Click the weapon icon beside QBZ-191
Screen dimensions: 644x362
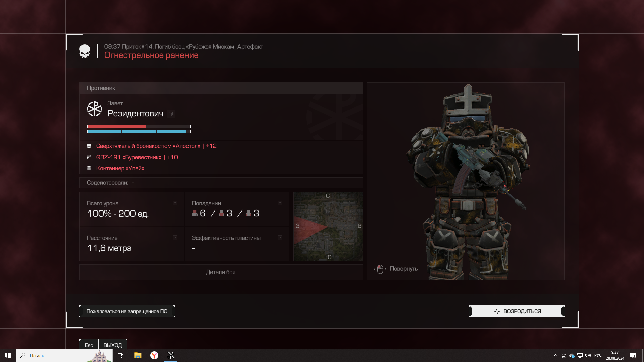89,157
